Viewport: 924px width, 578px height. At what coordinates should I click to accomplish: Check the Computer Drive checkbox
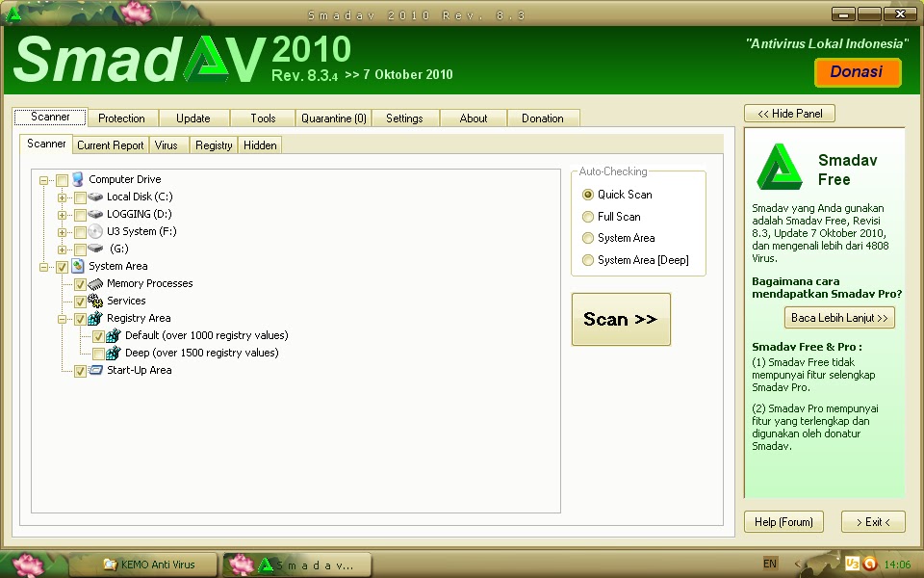[x=62, y=180]
